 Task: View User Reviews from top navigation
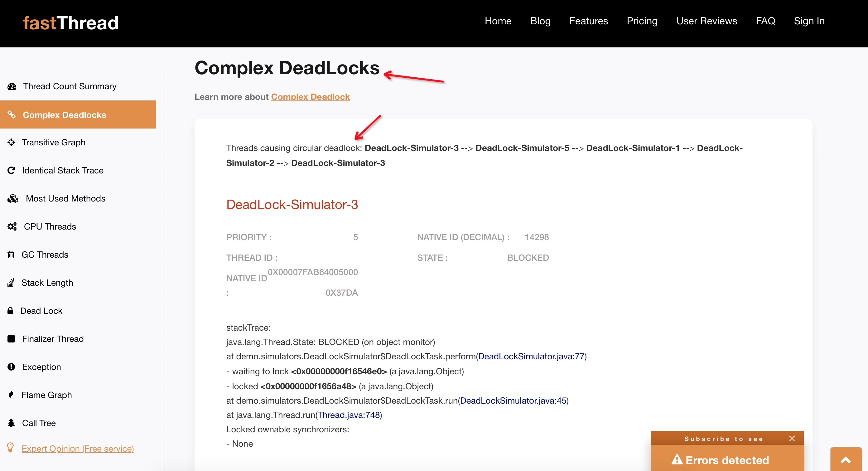tap(706, 21)
